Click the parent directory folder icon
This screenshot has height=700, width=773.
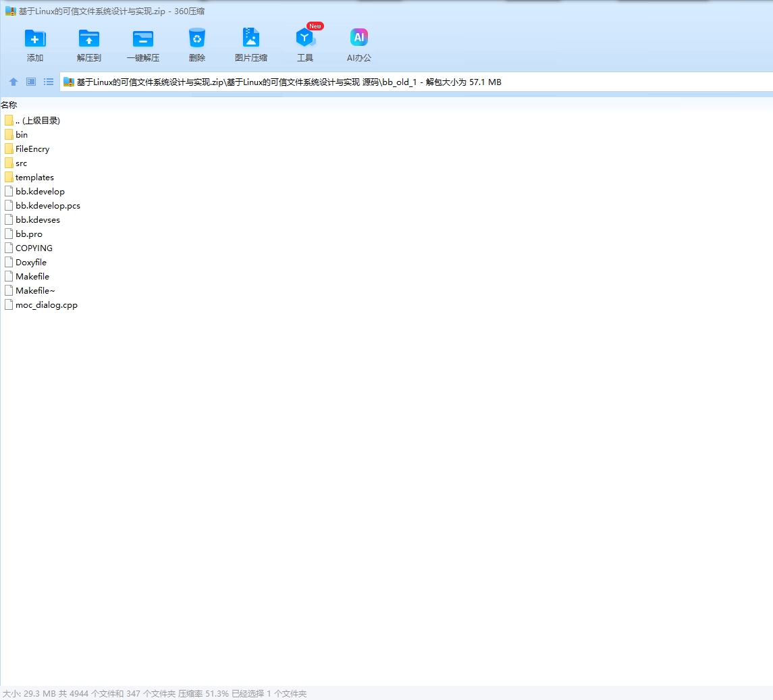pyautogui.click(x=9, y=120)
